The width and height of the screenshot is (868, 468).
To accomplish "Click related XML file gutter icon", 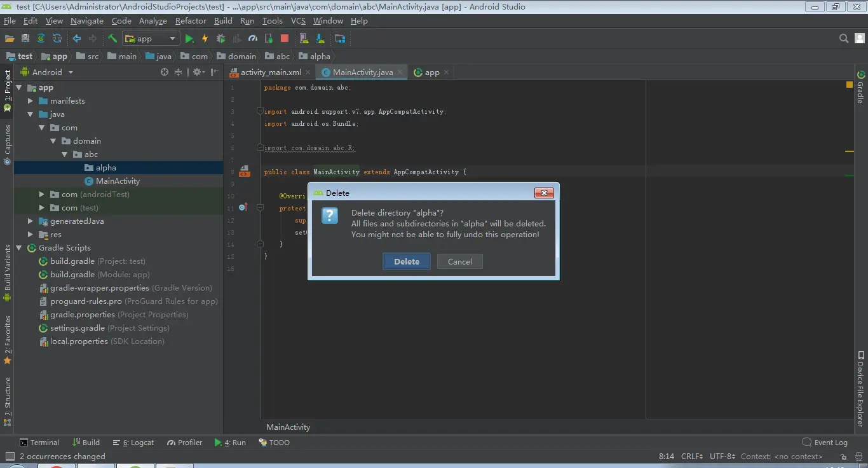I will (x=243, y=172).
